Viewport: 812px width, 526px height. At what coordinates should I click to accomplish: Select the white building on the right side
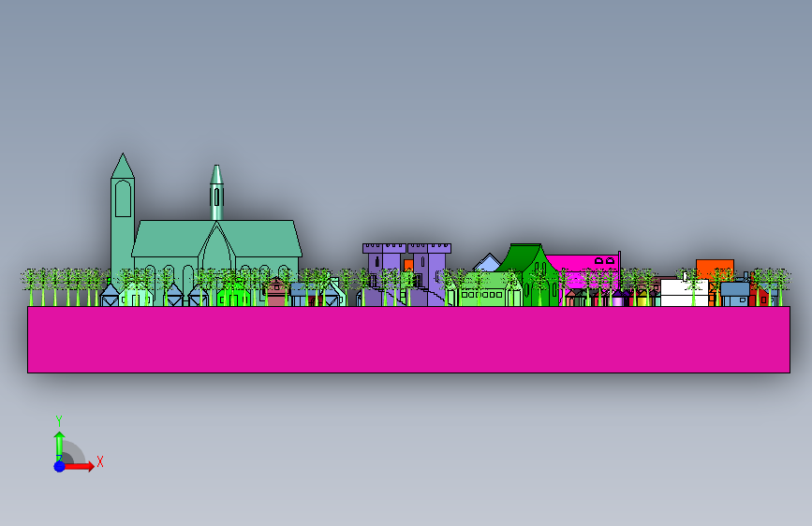pyautogui.click(x=684, y=293)
